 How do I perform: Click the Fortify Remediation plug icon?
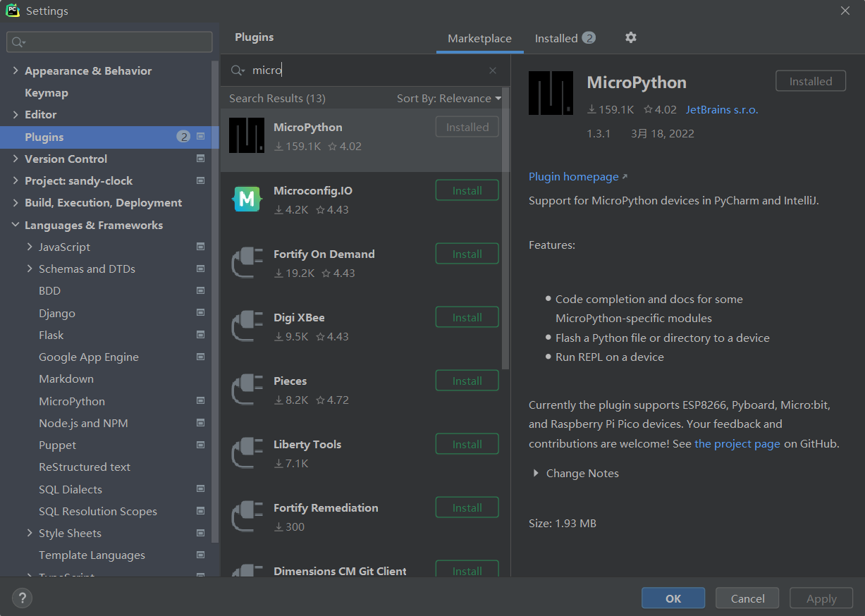(x=247, y=517)
